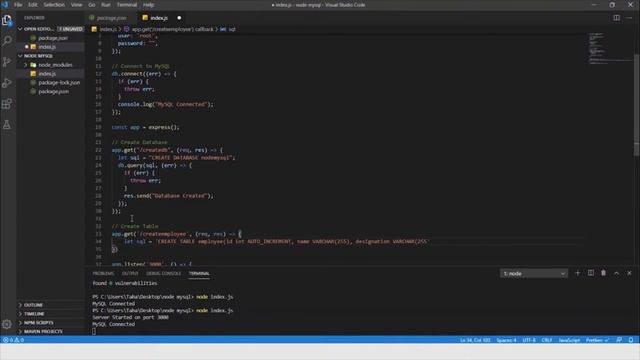
Task: Close the terminal panel
Action: [x=629, y=273]
